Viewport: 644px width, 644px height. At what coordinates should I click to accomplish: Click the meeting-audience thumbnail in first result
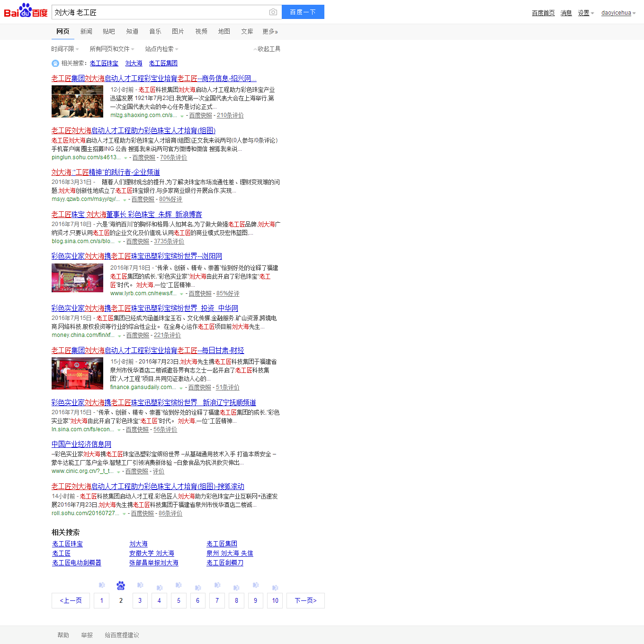pyautogui.click(x=77, y=101)
